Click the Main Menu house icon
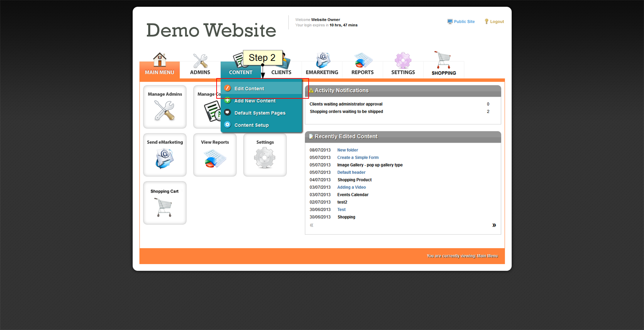Viewport: 644px width, 330px height. pyautogui.click(x=159, y=60)
